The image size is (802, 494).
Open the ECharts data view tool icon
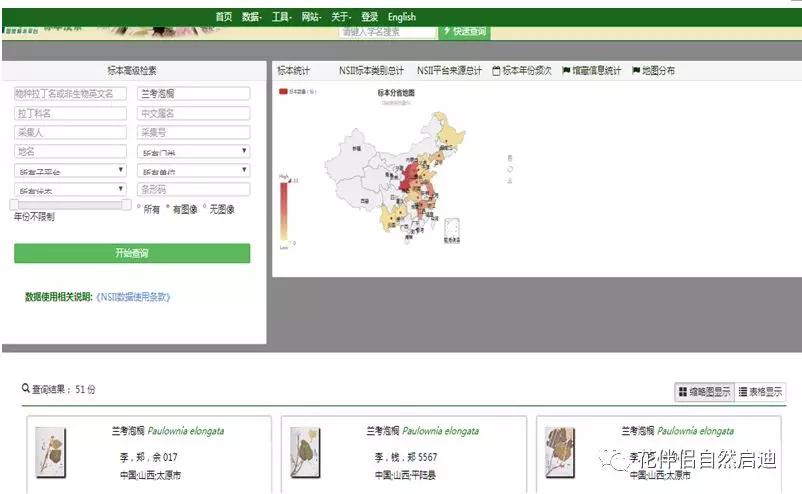(510, 158)
